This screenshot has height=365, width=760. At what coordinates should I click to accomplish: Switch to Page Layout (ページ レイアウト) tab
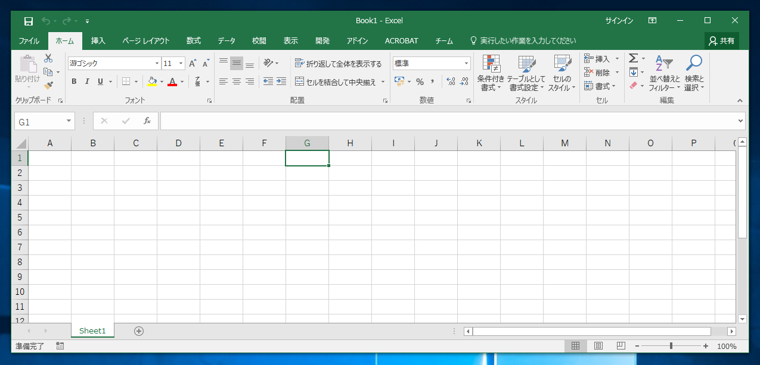tap(146, 41)
